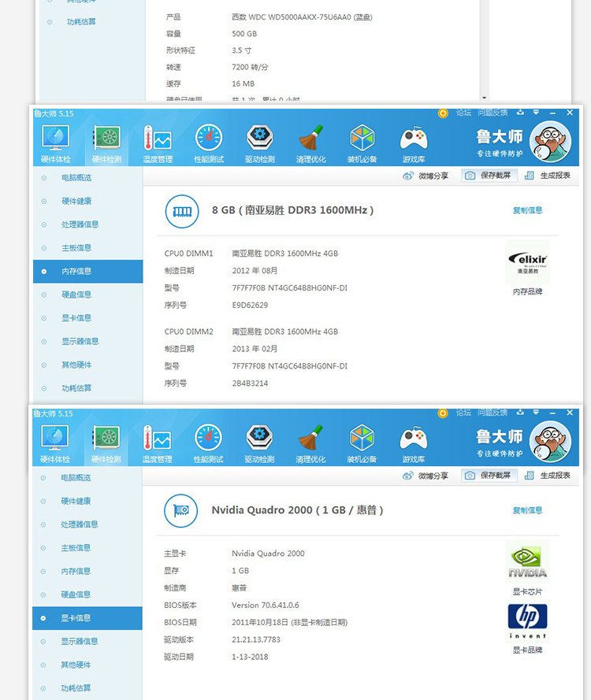Open 驱动检测 in the graphics card window
This screenshot has height=700, width=591.
pyautogui.click(x=259, y=444)
